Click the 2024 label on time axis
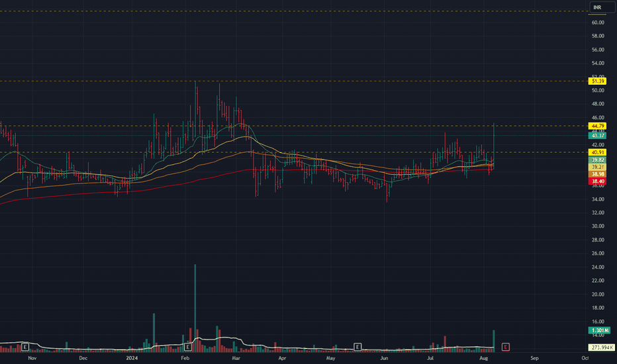This screenshot has height=364, width=617. (x=132, y=358)
